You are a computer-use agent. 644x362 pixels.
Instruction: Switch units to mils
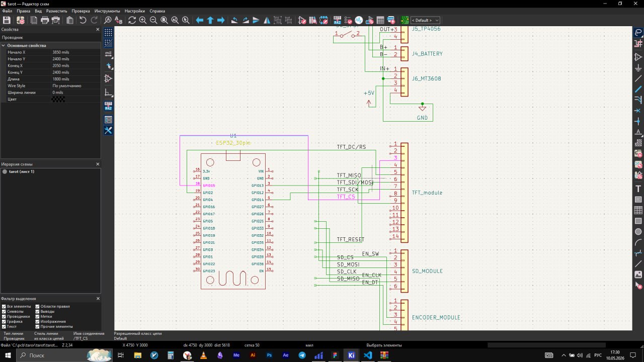pyautogui.click(x=108, y=54)
